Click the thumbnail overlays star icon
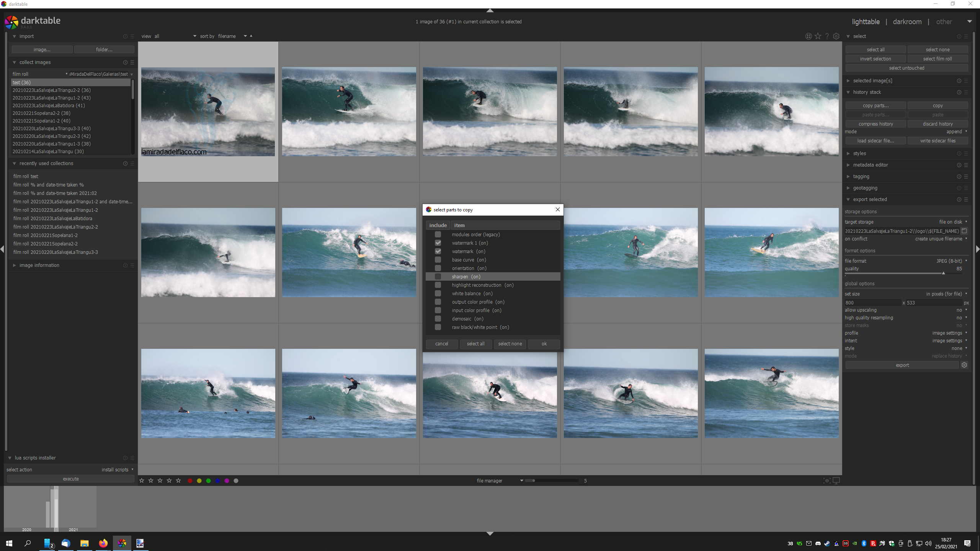 point(818,36)
